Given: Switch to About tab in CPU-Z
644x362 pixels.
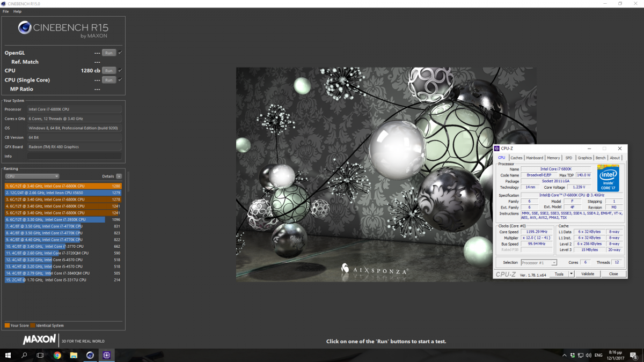Looking at the screenshot, I should (x=614, y=158).
